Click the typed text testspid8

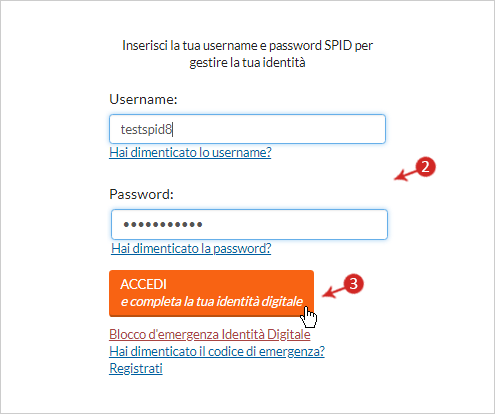(146, 129)
